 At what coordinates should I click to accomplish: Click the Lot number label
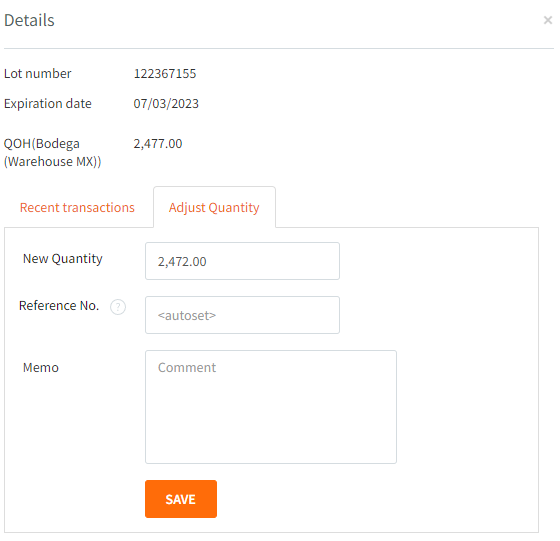click(38, 74)
